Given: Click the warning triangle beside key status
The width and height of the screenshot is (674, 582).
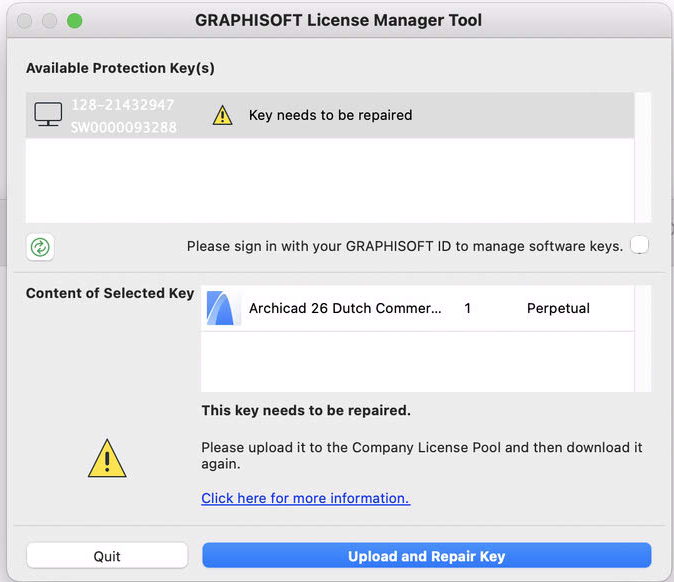Looking at the screenshot, I should point(222,115).
